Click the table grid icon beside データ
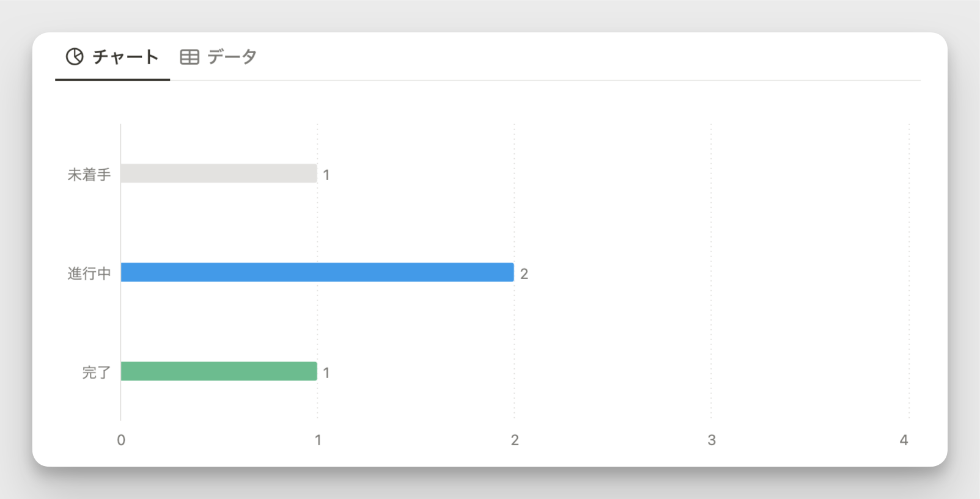The image size is (980, 499). coord(190,57)
